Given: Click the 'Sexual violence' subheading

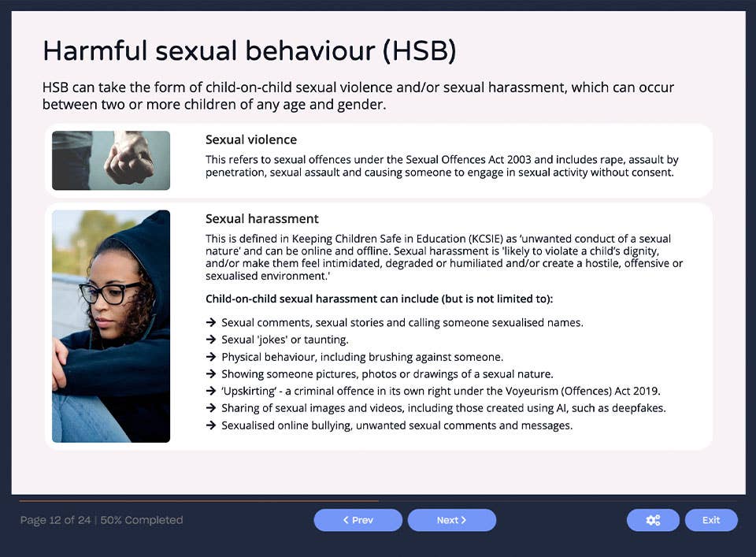Looking at the screenshot, I should click(251, 139).
